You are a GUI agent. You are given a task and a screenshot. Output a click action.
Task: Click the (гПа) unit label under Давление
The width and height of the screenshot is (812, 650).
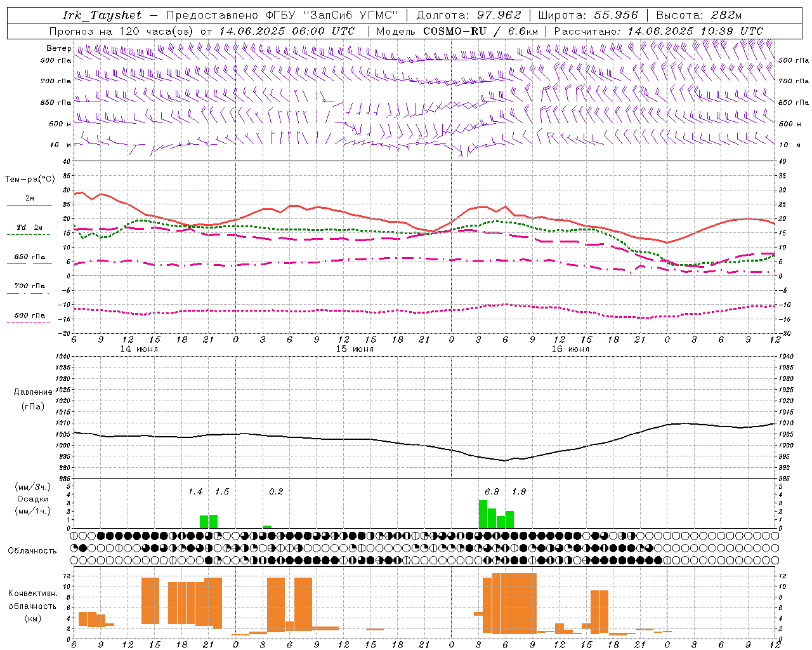(32, 407)
